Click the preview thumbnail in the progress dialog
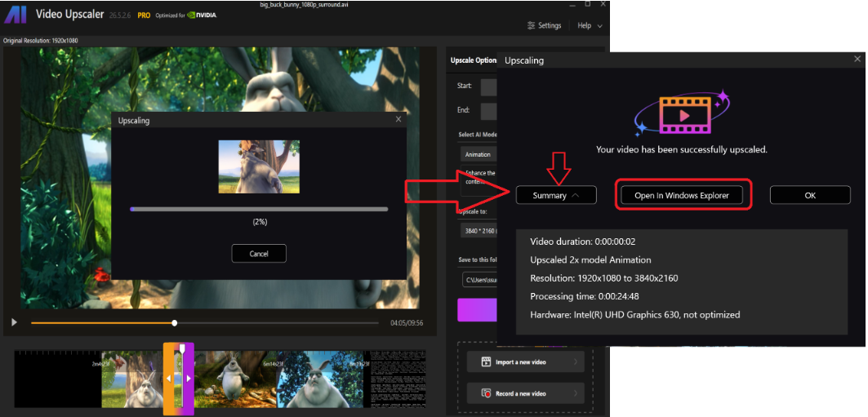This screenshot has width=868, height=417. click(x=259, y=166)
